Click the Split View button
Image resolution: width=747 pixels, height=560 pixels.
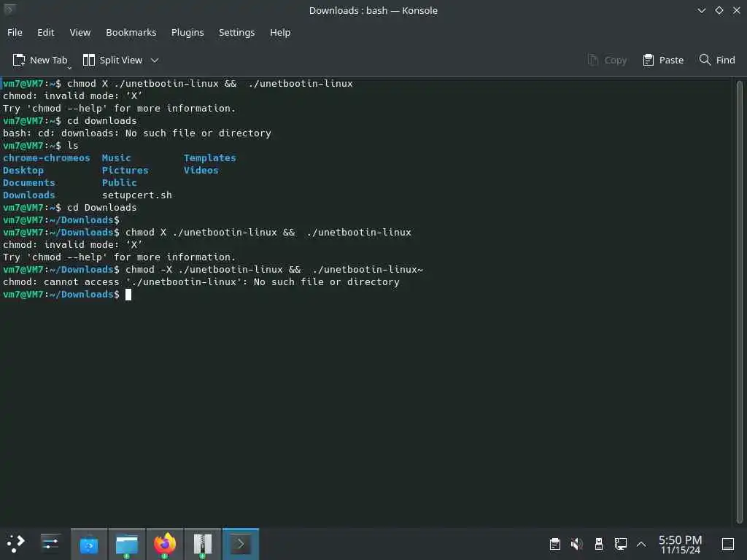113,60
